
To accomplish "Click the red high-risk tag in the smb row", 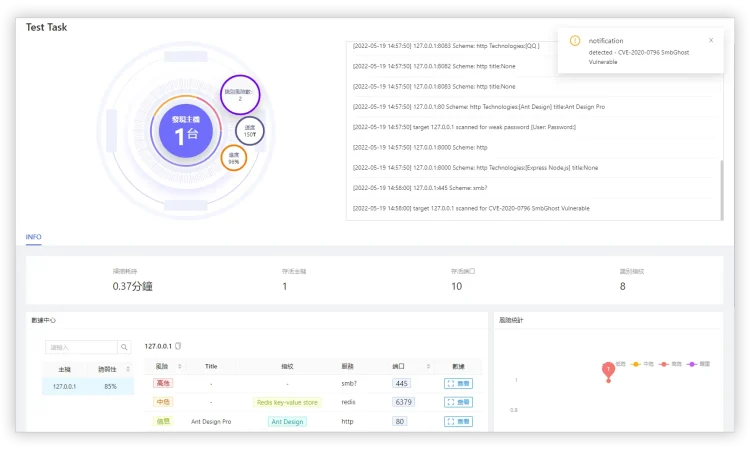I will [163, 383].
